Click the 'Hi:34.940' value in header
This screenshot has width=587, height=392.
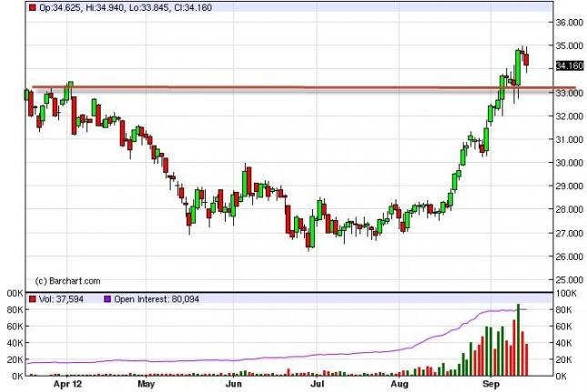pyautogui.click(x=105, y=7)
